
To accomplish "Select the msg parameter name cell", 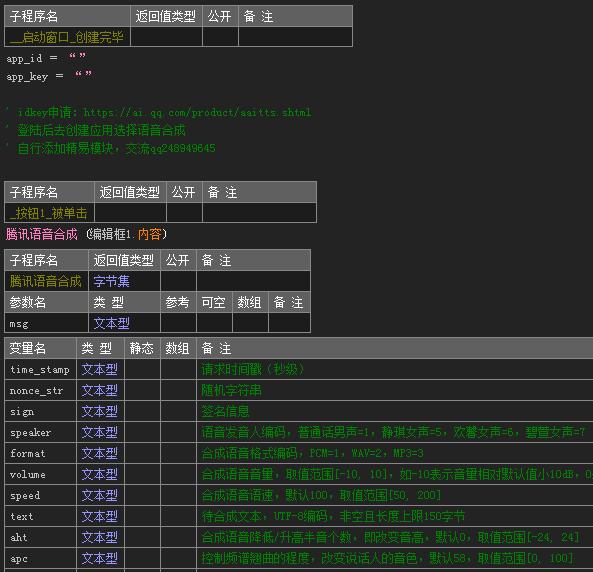I will pyautogui.click(x=46, y=323).
